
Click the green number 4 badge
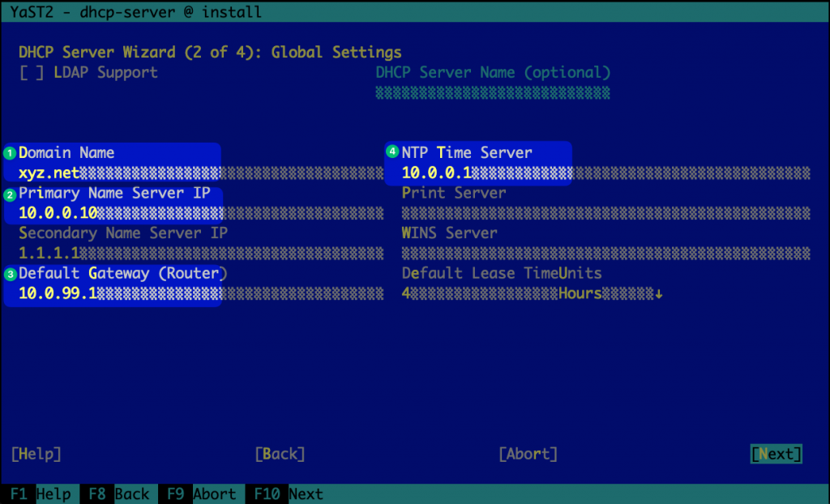392,152
